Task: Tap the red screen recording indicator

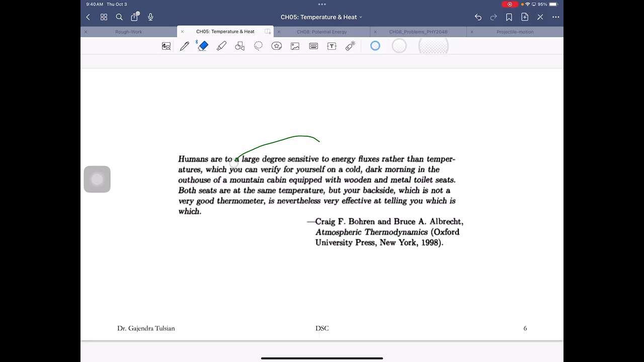Action: [x=510, y=4]
